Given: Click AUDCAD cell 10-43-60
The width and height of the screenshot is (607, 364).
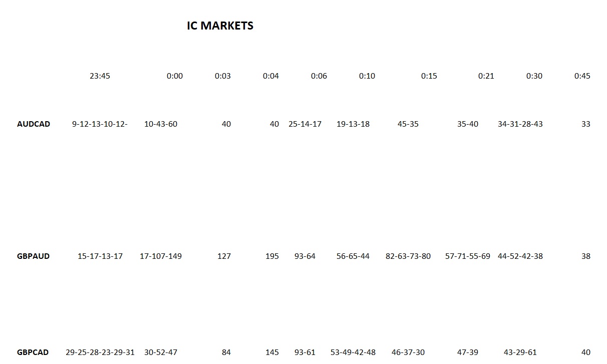Looking at the screenshot, I should 161,124.
